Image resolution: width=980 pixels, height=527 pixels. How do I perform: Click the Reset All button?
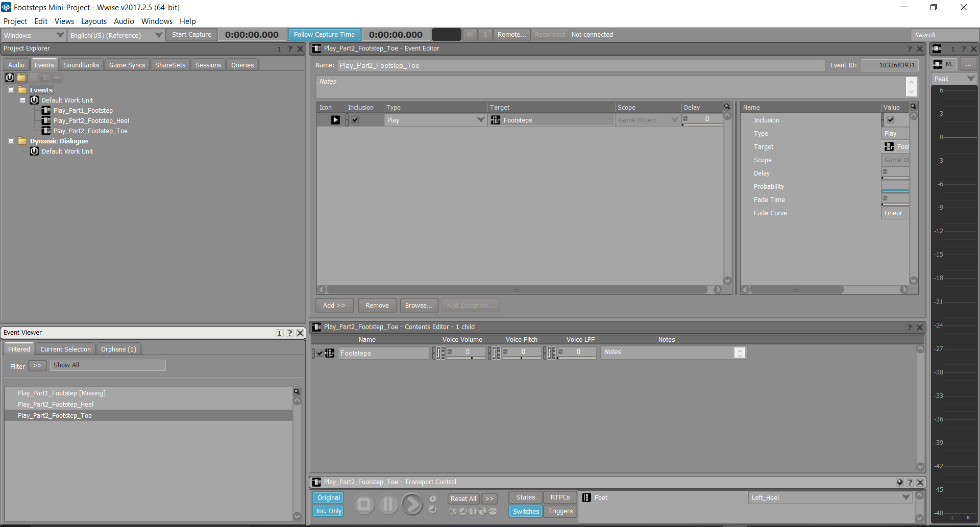click(463, 498)
